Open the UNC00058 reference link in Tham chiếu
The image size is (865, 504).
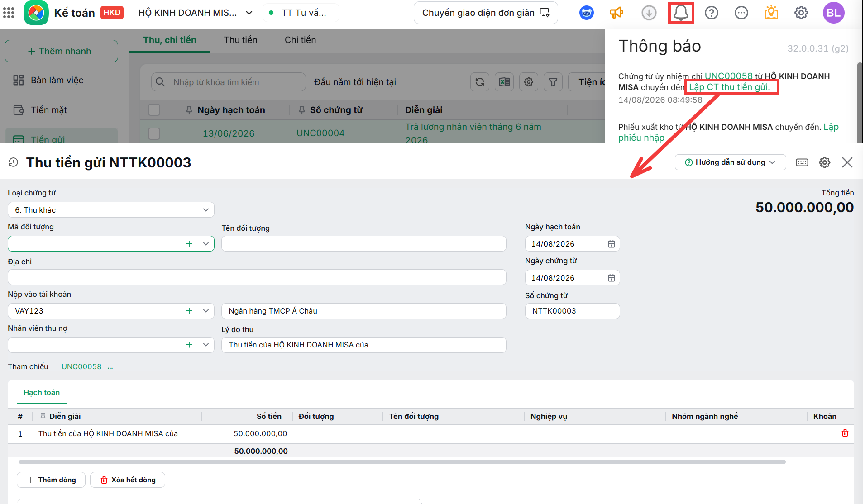81,366
